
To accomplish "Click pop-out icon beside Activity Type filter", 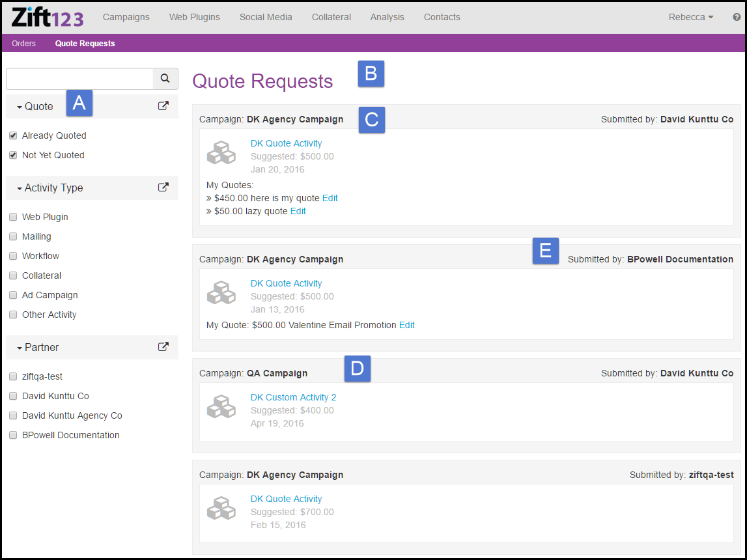I will [163, 188].
